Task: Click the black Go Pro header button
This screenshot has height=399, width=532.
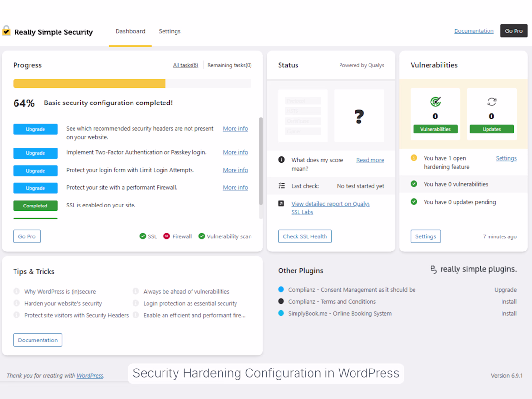Action: pos(514,31)
